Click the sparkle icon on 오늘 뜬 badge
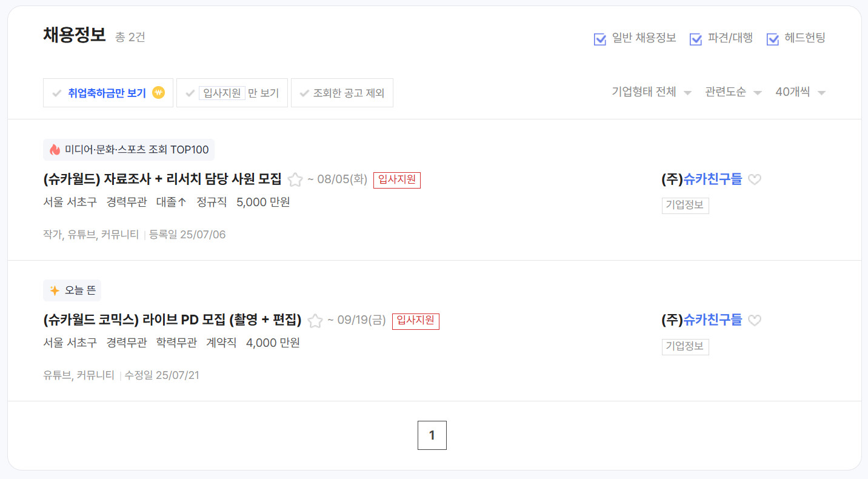The height and width of the screenshot is (479, 868). pyautogui.click(x=55, y=290)
